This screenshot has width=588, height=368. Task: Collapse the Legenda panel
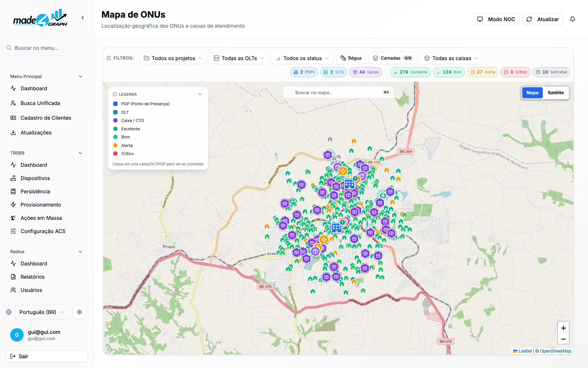click(200, 94)
